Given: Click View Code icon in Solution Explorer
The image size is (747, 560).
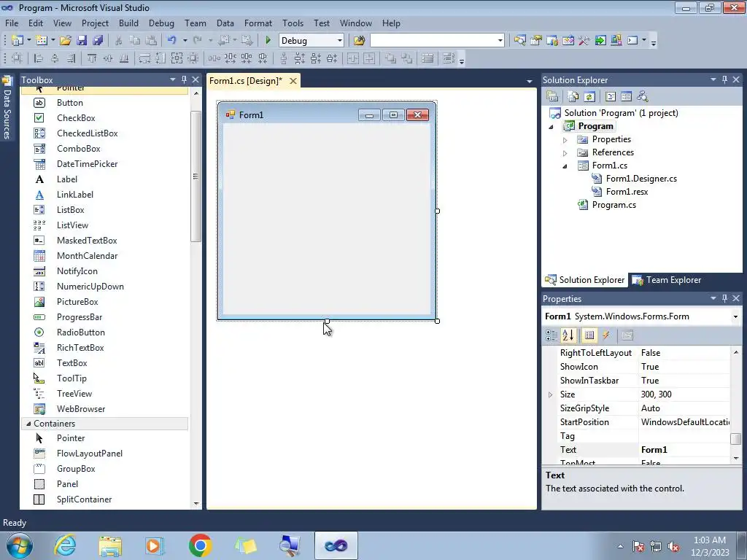Looking at the screenshot, I should [x=611, y=97].
